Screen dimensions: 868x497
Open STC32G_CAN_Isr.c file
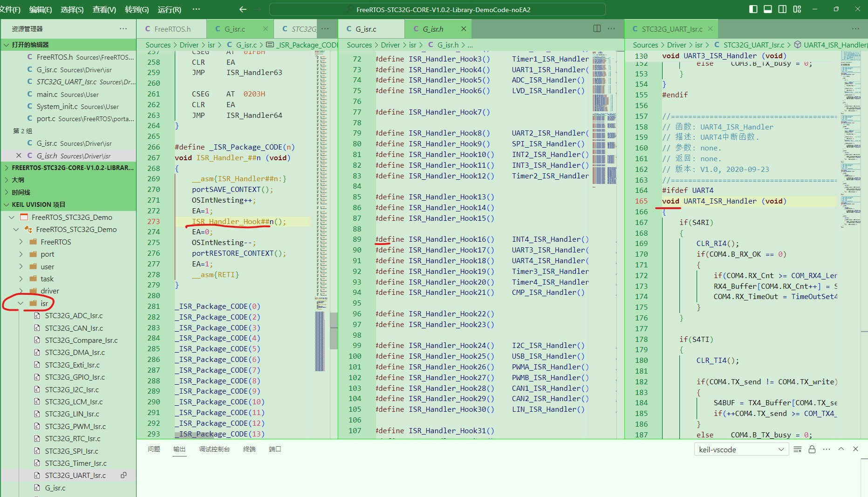74,328
